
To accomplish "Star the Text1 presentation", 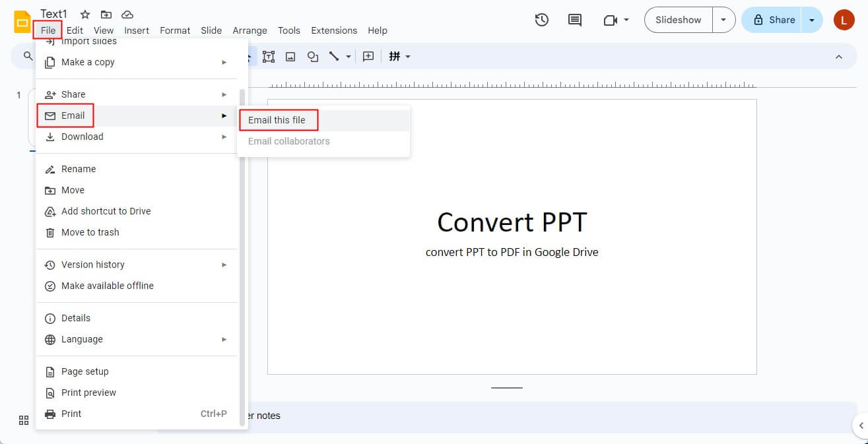I will pos(84,13).
